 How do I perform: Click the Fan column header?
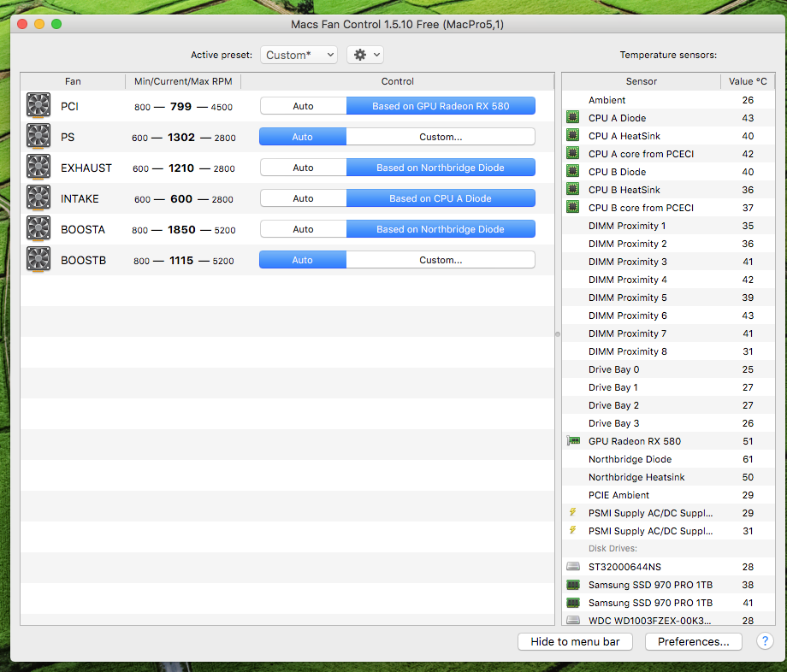click(x=73, y=81)
